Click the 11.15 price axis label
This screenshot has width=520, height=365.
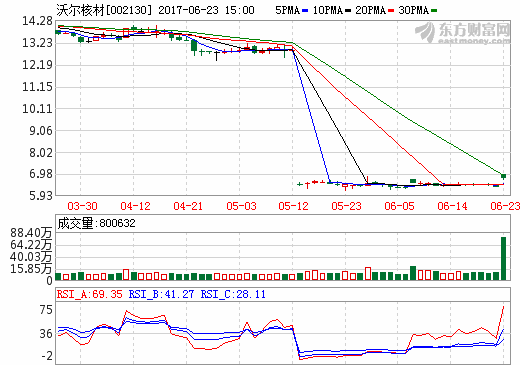pos(37,87)
